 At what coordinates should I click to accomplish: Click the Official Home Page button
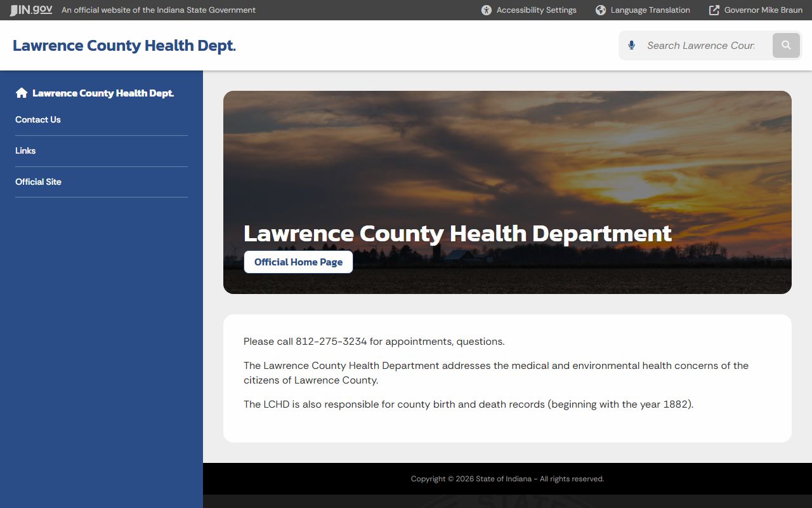298,262
